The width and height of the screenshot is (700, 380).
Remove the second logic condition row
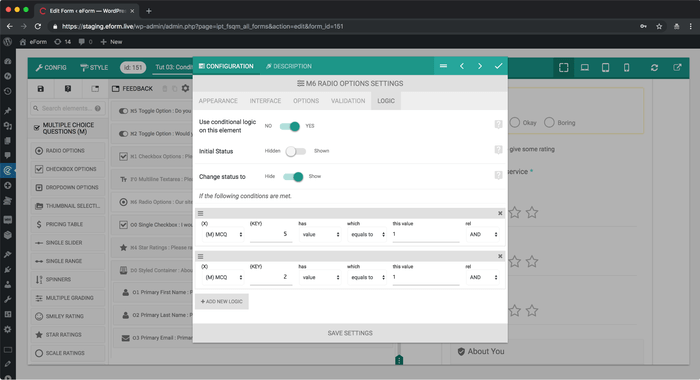point(500,256)
